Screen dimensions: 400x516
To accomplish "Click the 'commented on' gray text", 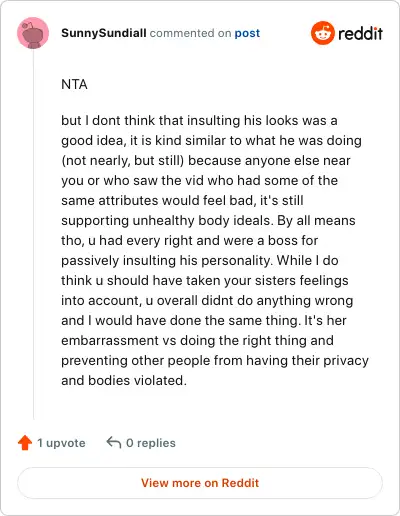I will pos(190,33).
